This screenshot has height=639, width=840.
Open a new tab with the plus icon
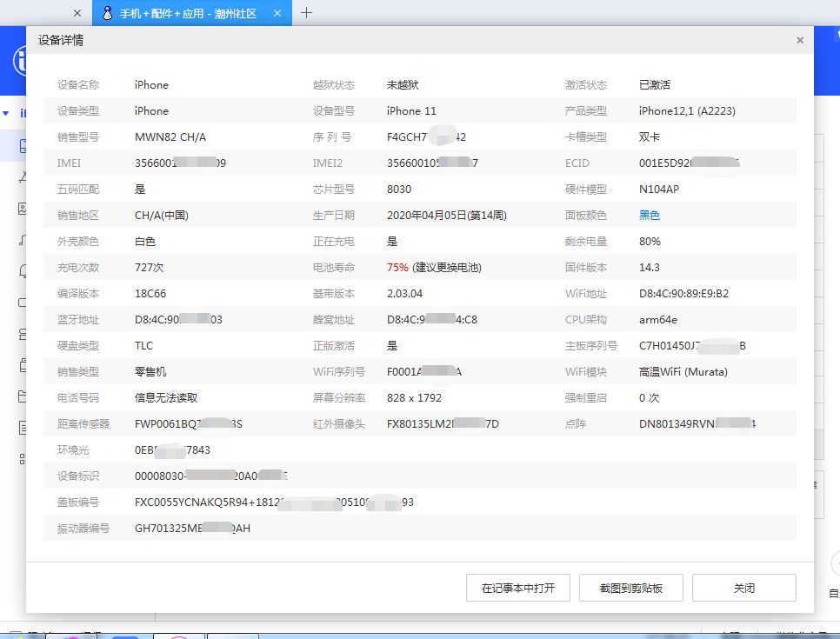306,13
